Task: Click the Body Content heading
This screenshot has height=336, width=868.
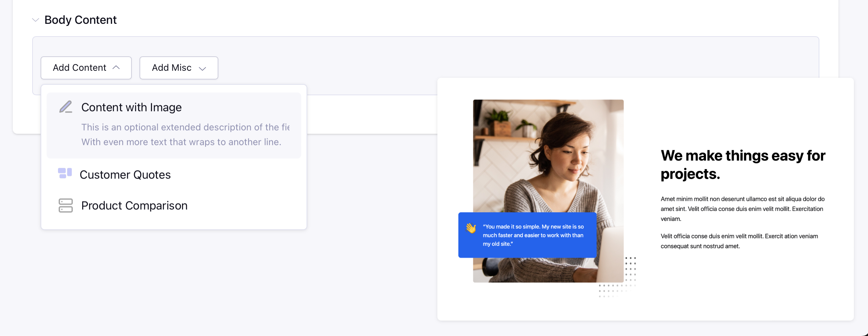Action: click(80, 20)
